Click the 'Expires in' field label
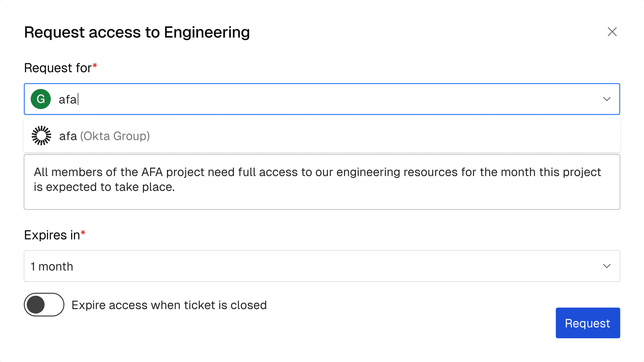Viewport: 644px width, 362px height. 52,235
